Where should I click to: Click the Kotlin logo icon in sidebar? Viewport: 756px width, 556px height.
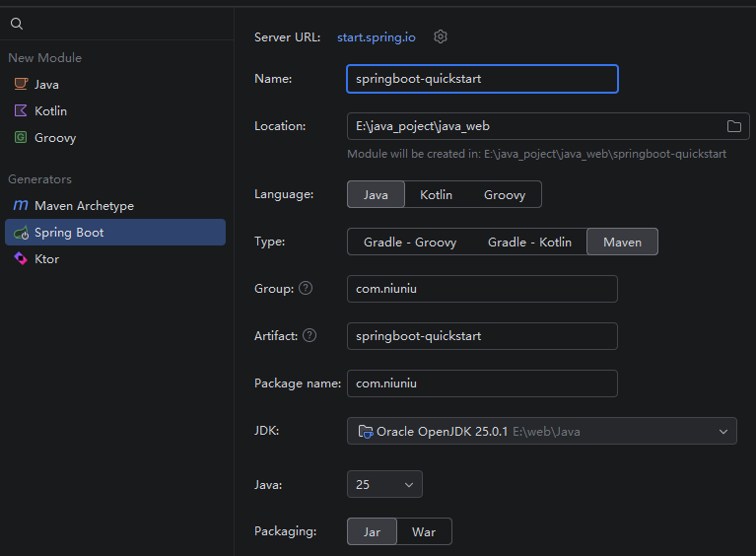(21, 110)
